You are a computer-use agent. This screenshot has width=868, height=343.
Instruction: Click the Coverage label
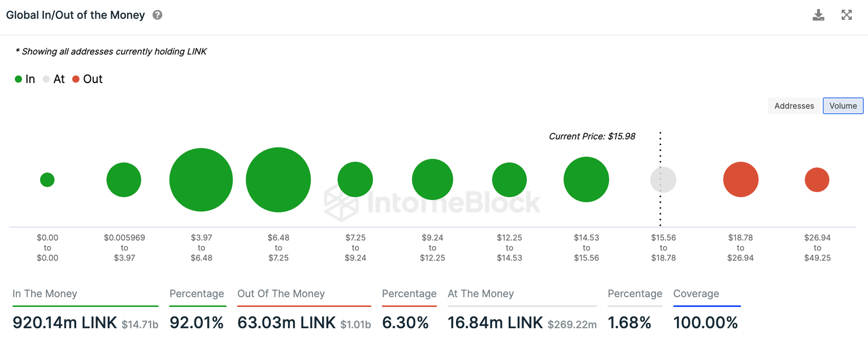coord(696,294)
